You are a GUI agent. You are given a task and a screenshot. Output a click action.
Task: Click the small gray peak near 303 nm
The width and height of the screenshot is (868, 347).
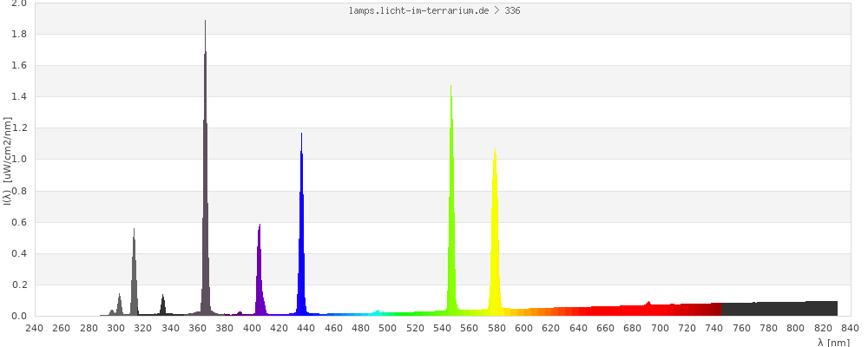coord(120,304)
